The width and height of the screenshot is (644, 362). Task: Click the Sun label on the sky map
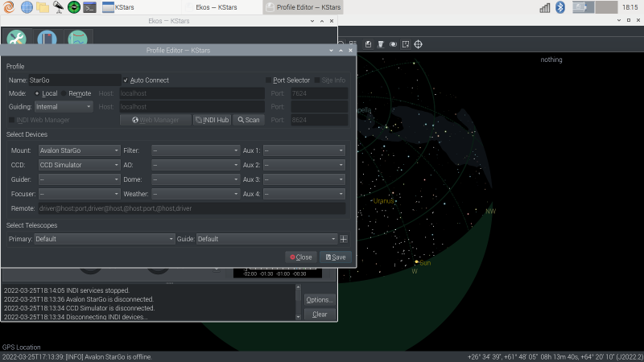pos(425,263)
